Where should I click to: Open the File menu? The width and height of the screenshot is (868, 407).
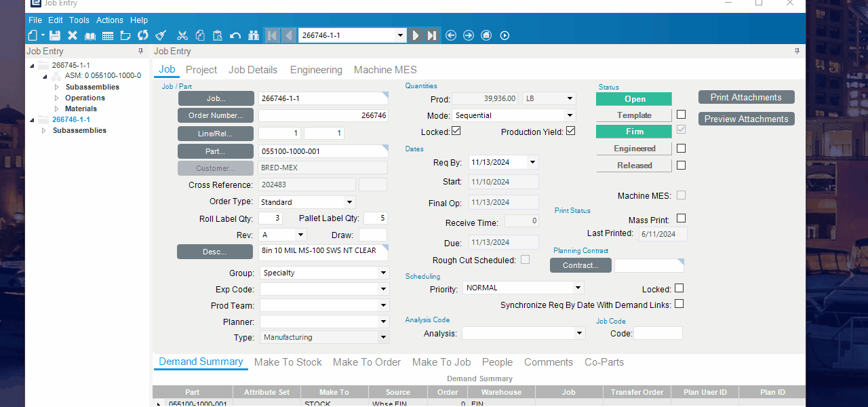click(x=35, y=20)
